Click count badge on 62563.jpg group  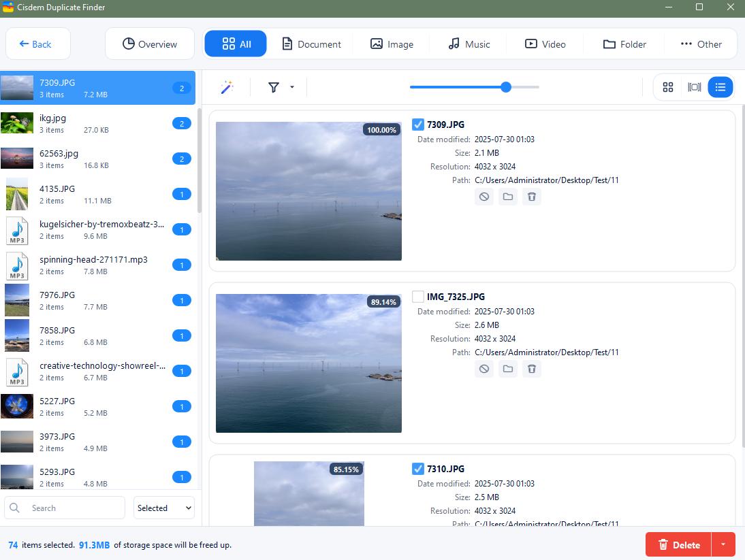click(182, 159)
